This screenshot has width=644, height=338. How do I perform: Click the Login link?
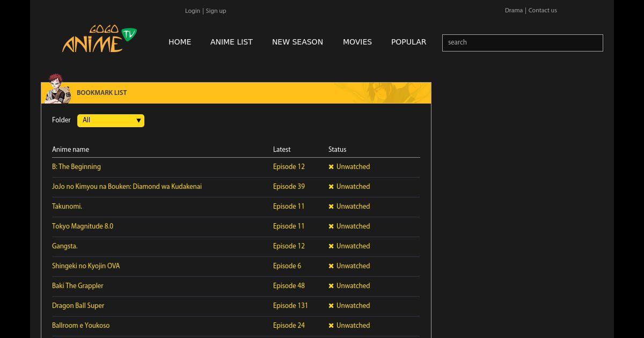(193, 11)
